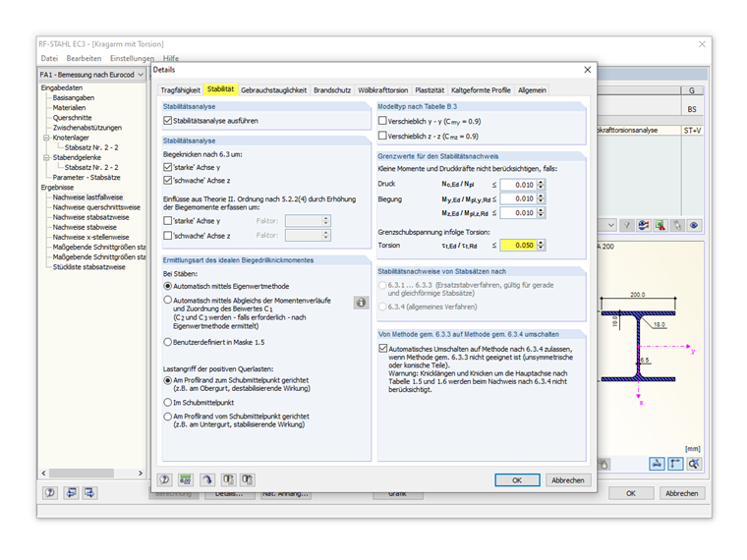Select Abgleichs der Momentenverläufe radio option
Viewport: 747px width, 560px height.
click(168, 300)
